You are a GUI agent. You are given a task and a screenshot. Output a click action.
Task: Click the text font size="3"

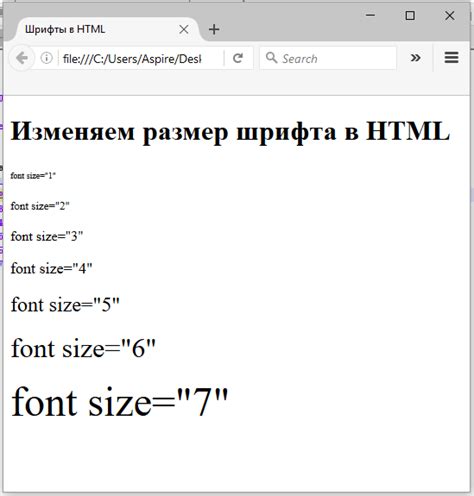[x=47, y=236]
